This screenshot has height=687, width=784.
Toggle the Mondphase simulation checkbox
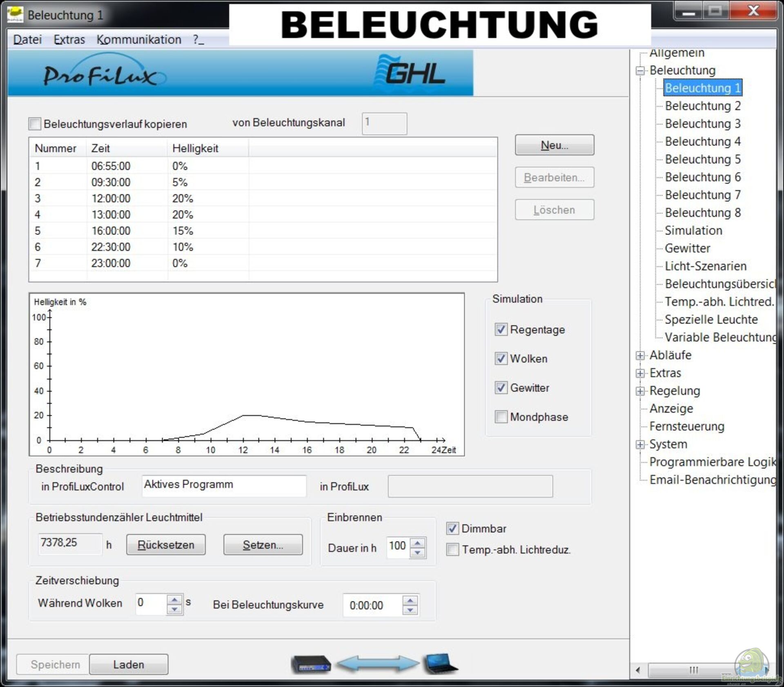[501, 417]
